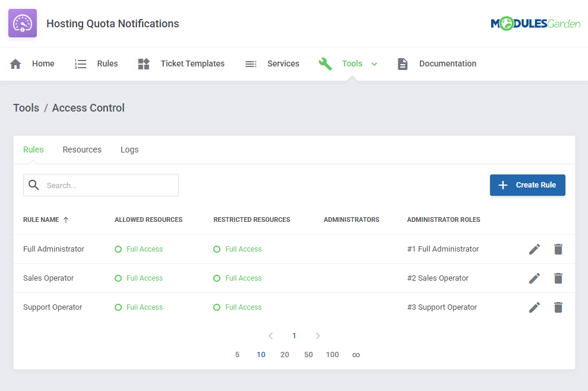Click the Allowed Resources column header
Viewport: 588px width, 391px height.
tap(148, 220)
